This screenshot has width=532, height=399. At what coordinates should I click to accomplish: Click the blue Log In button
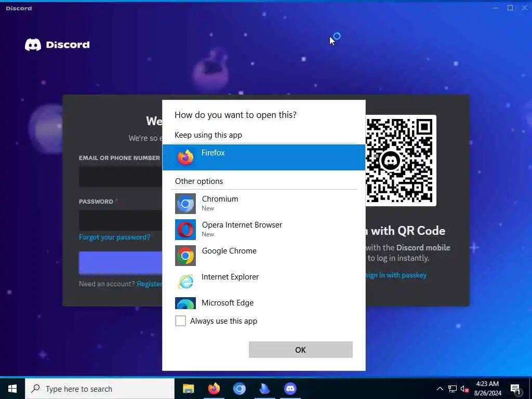[121, 262]
